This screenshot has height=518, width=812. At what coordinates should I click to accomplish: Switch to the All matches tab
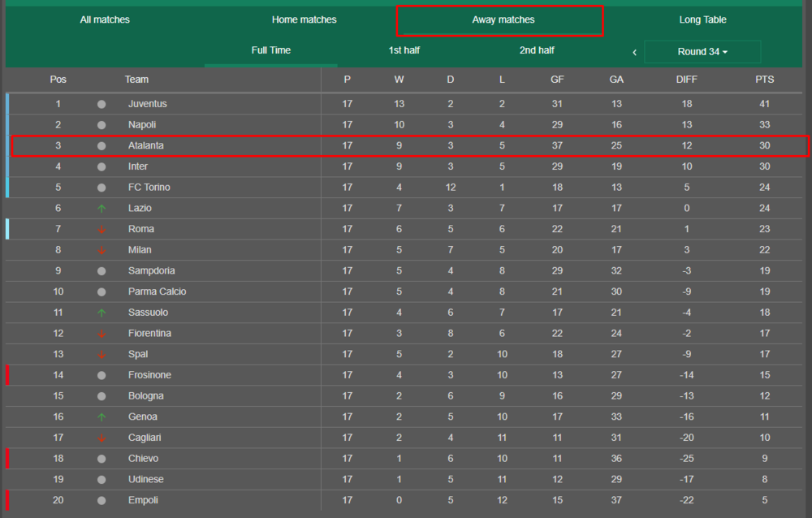[105, 19]
